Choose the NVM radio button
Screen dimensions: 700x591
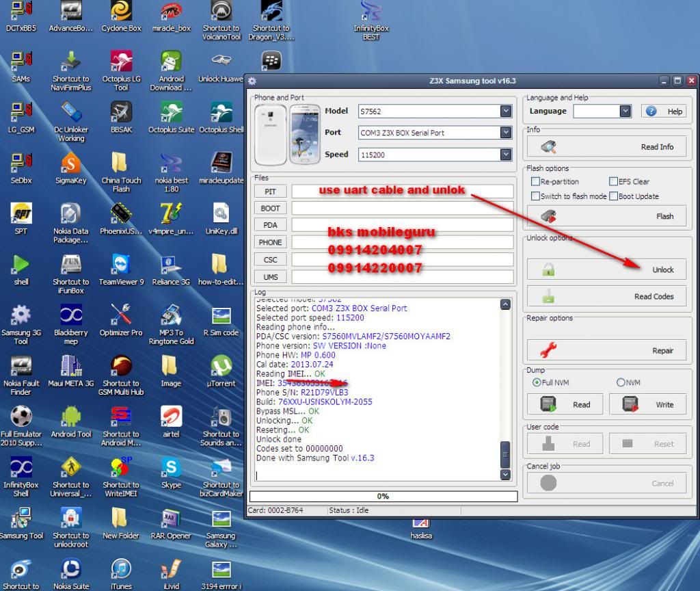click(621, 382)
